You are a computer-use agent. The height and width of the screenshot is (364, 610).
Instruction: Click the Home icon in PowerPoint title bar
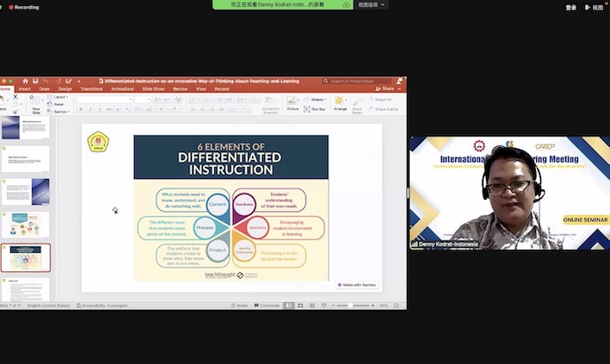point(25,81)
